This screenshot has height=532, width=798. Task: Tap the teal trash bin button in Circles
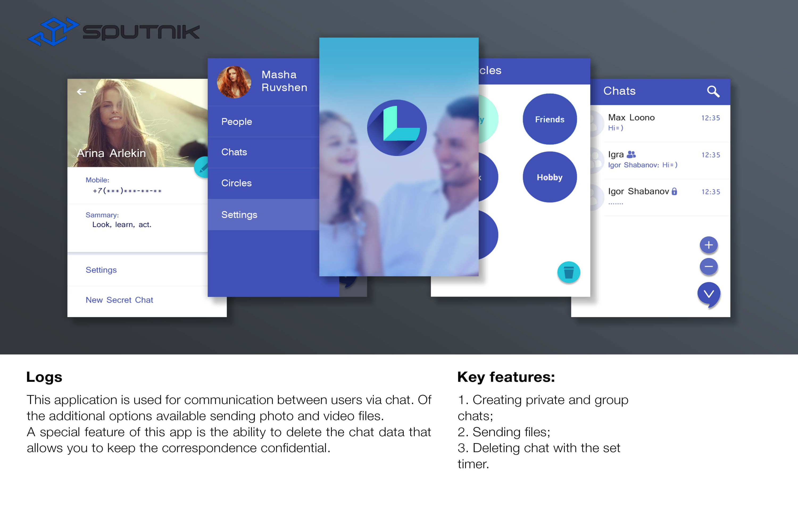pyautogui.click(x=569, y=272)
